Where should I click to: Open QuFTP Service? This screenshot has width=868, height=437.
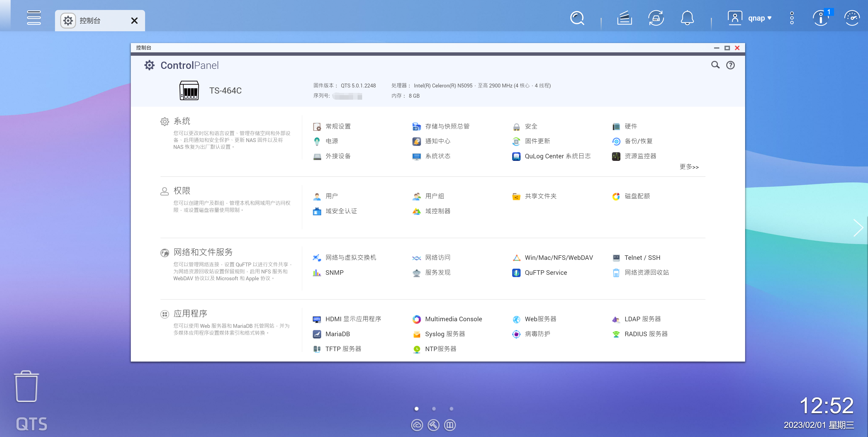coord(539,273)
